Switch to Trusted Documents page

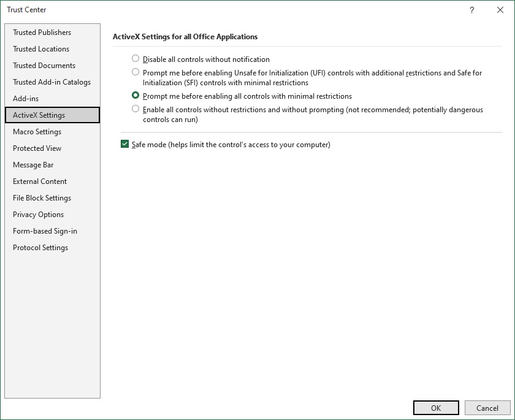pyautogui.click(x=44, y=66)
